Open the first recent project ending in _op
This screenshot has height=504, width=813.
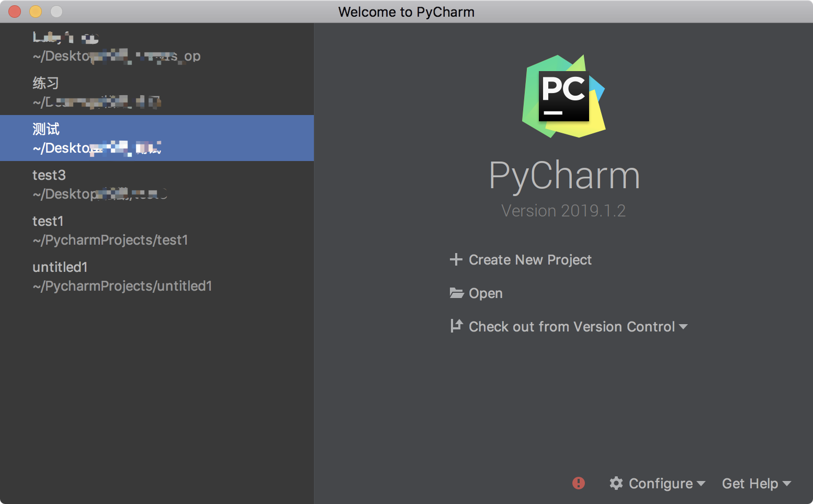(157, 46)
